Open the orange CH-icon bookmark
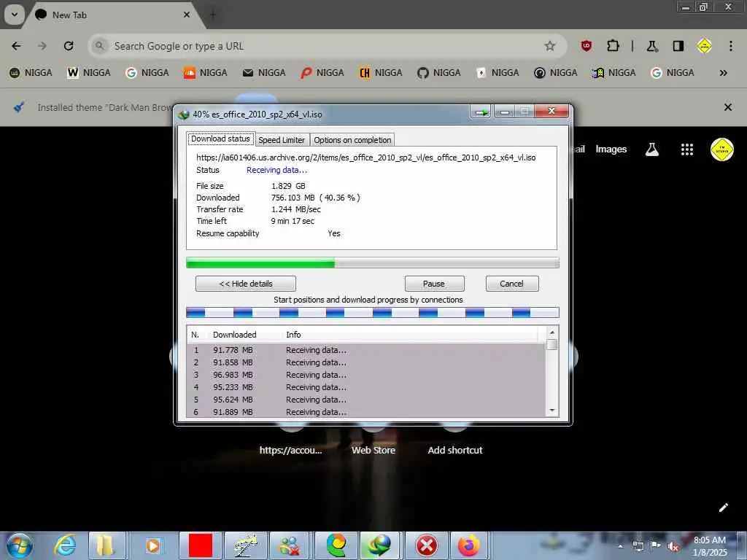 381,73
